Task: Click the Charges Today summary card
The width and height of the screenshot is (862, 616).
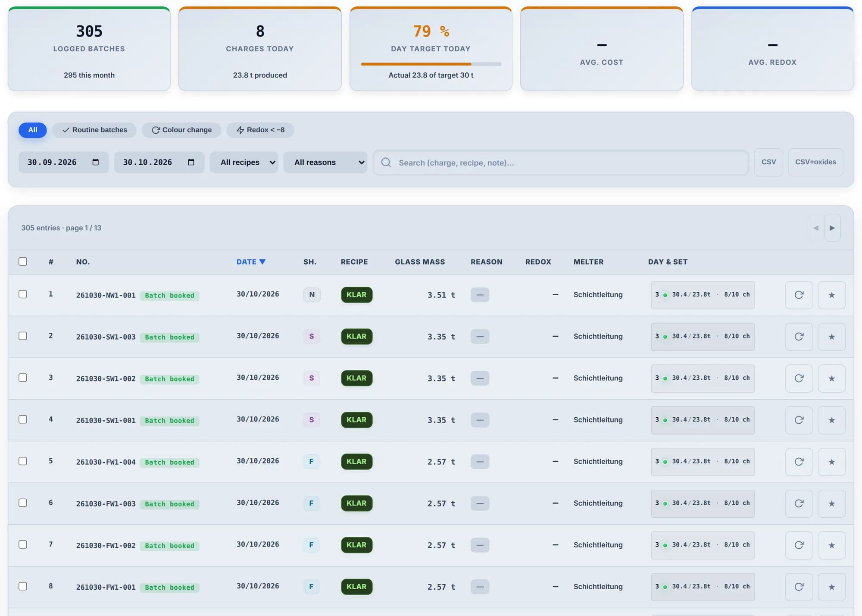Action: pyautogui.click(x=260, y=49)
